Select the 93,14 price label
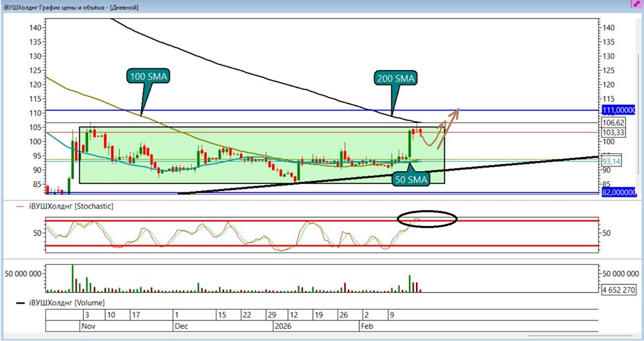The image size is (644, 341). [x=612, y=162]
